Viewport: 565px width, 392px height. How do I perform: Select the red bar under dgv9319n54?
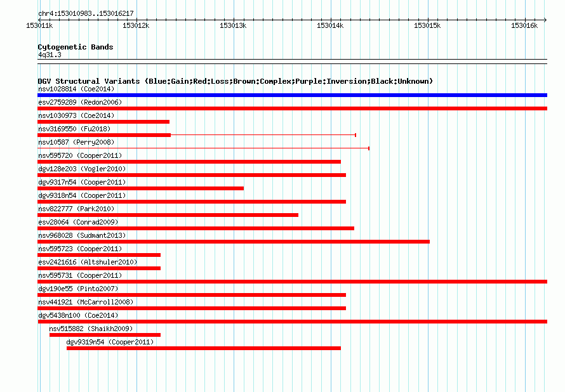point(204,348)
